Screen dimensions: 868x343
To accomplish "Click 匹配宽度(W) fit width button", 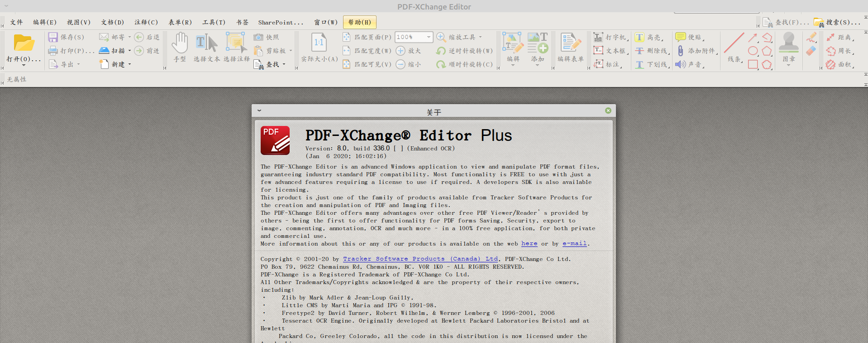I will coord(367,51).
